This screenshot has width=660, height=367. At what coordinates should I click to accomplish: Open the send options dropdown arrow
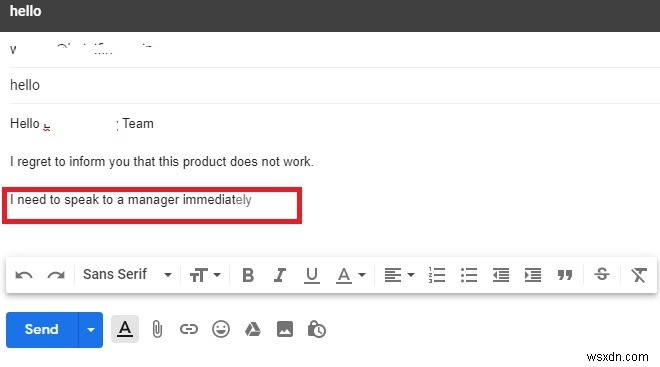click(x=90, y=330)
